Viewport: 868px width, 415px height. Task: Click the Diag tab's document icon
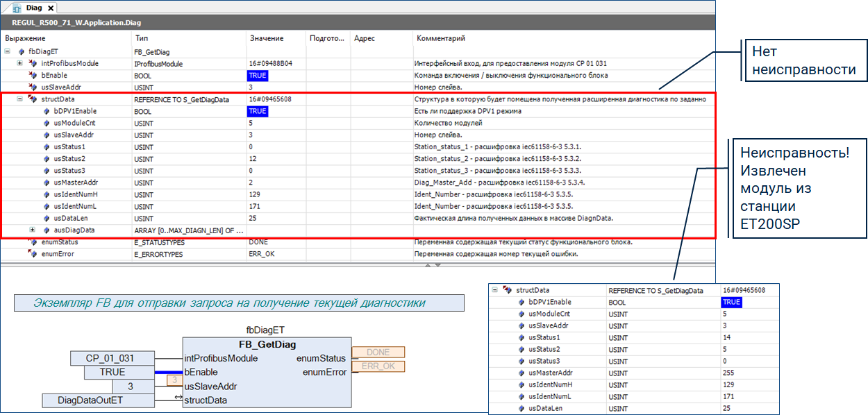click(15, 8)
